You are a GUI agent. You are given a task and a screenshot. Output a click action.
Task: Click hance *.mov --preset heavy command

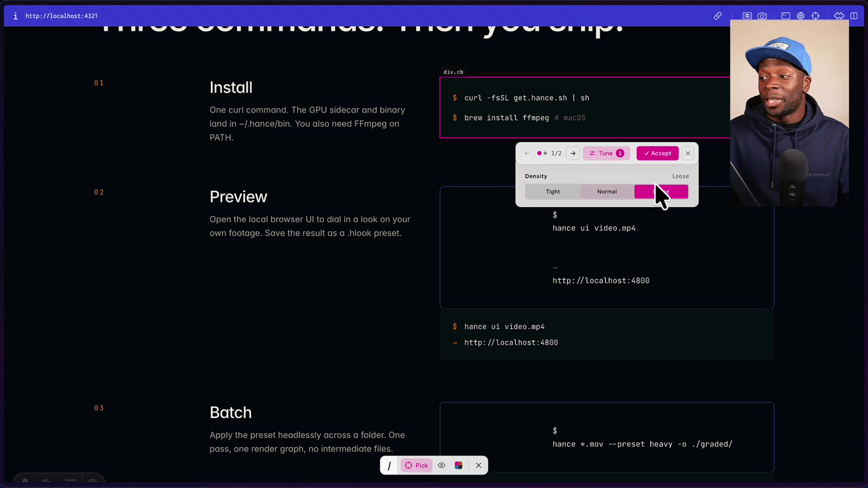pyautogui.click(x=642, y=444)
